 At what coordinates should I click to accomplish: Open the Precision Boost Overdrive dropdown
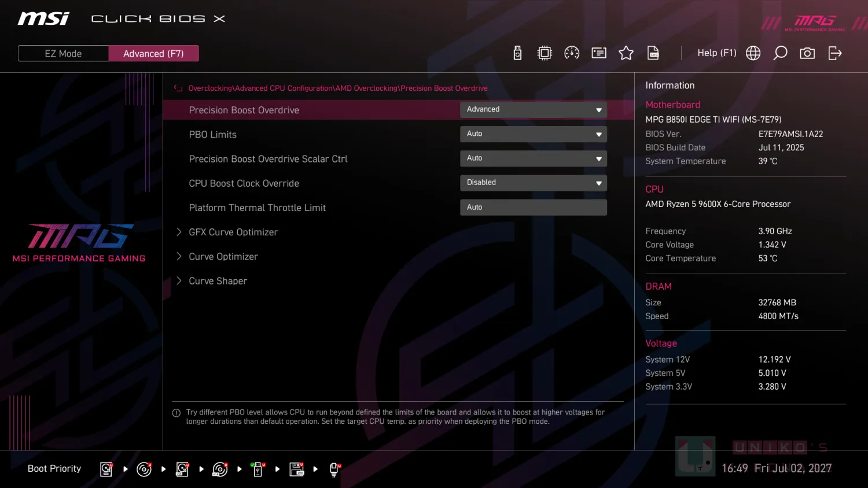click(534, 109)
